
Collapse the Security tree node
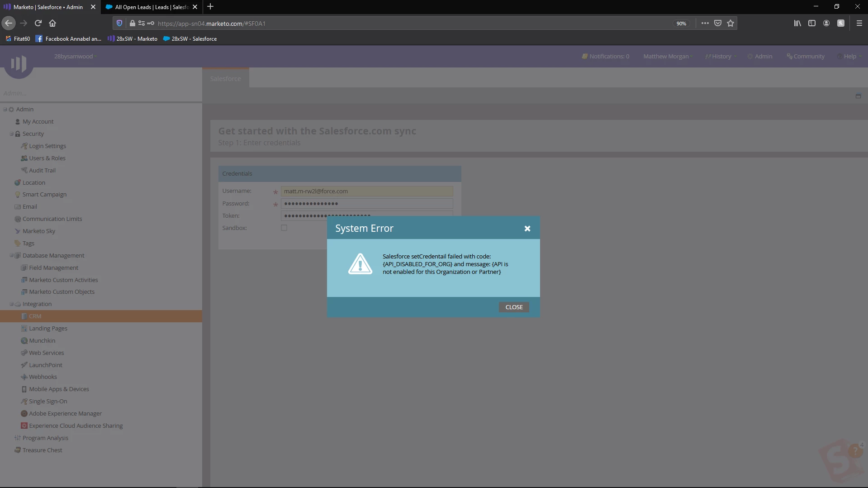(11, 134)
